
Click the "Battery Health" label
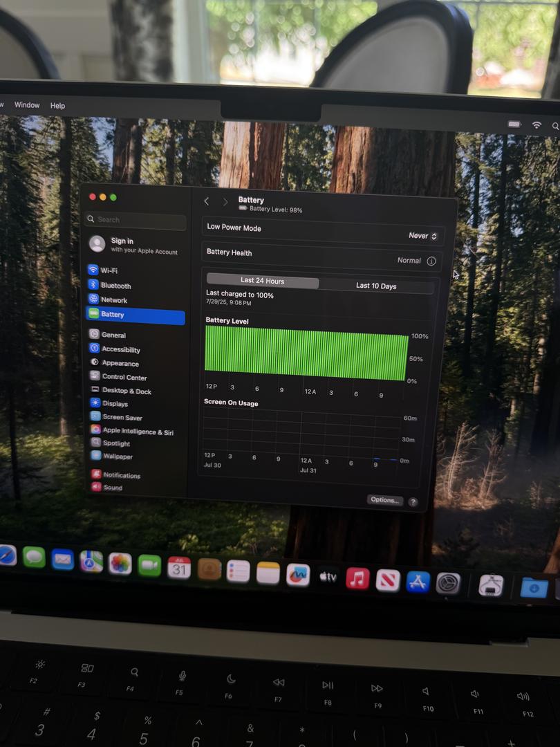click(x=229, y=252)
